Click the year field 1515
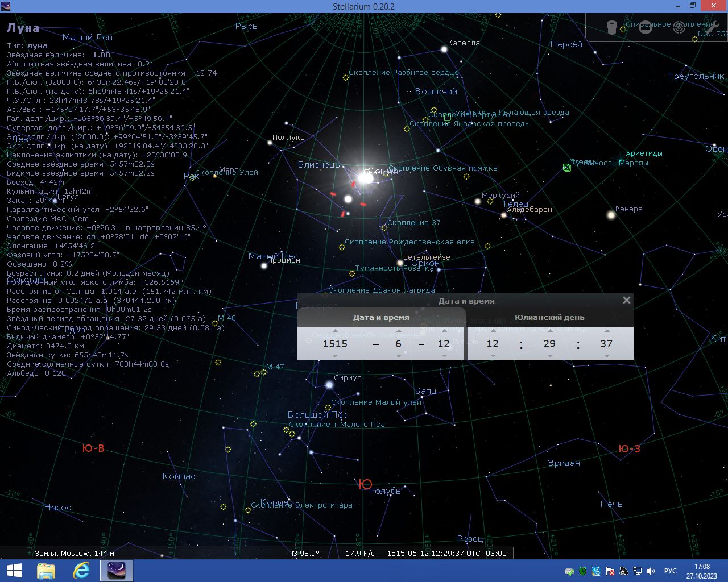Screen dimensions: 728x582 pyautogui.click(x=335, y=343)
